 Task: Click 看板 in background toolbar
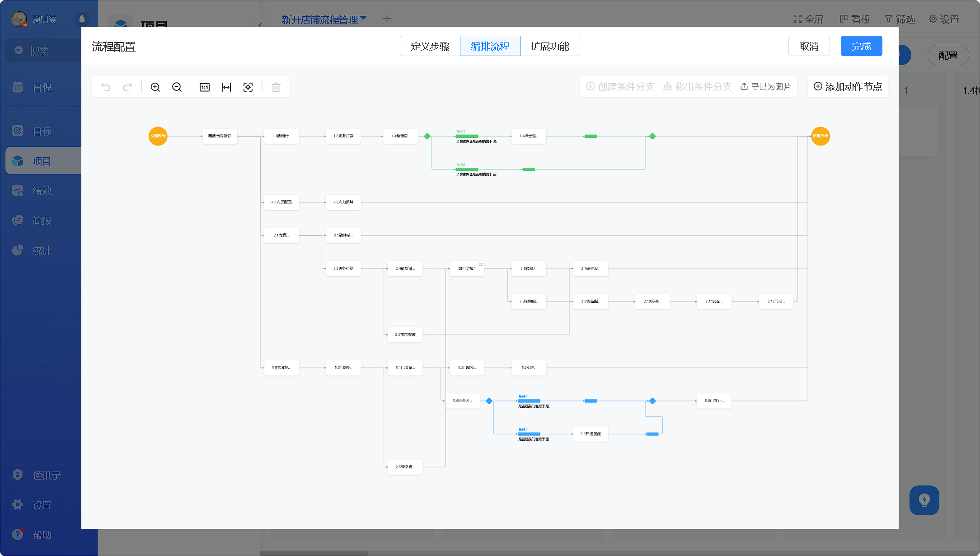pyautogui.click(x=855, y=19)
